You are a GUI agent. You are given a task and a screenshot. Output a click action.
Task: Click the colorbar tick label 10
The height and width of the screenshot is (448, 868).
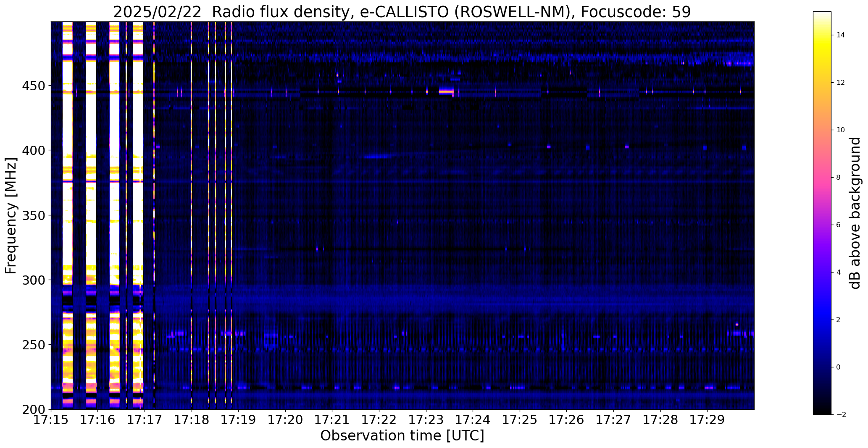(x=840, y=130)
